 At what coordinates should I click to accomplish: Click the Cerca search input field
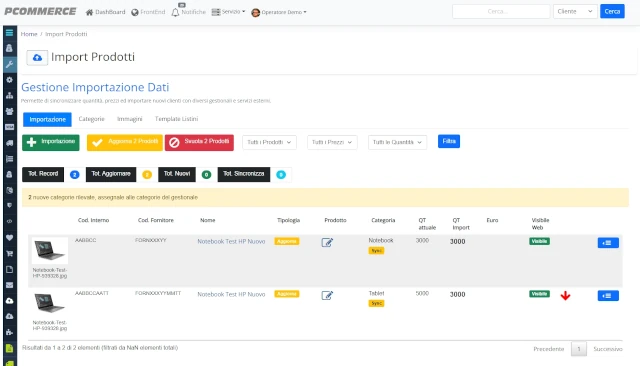pos(501,11)
